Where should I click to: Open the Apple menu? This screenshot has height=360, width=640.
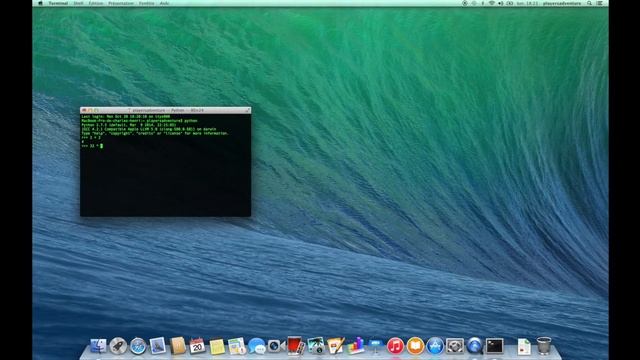coord(40,3)
